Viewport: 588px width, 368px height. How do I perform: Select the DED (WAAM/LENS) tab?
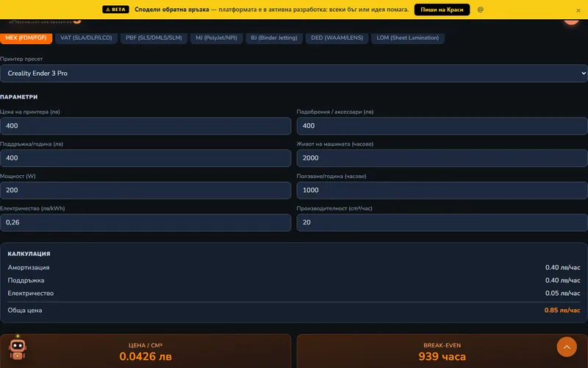pyautogui.click(x=337, y=38)
